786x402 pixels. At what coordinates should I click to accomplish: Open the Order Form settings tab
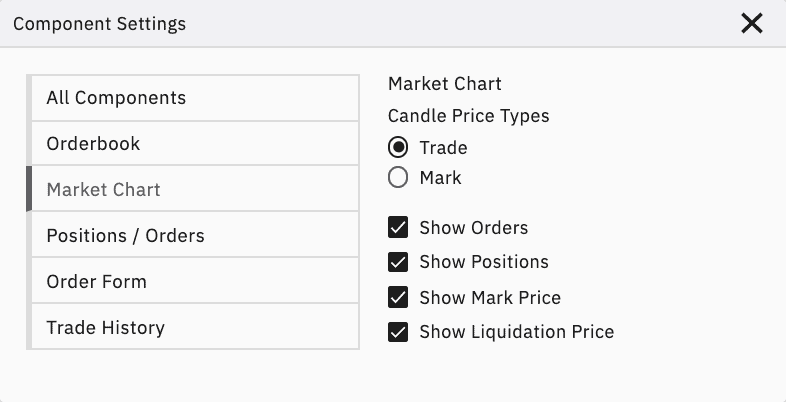(194, 282)
